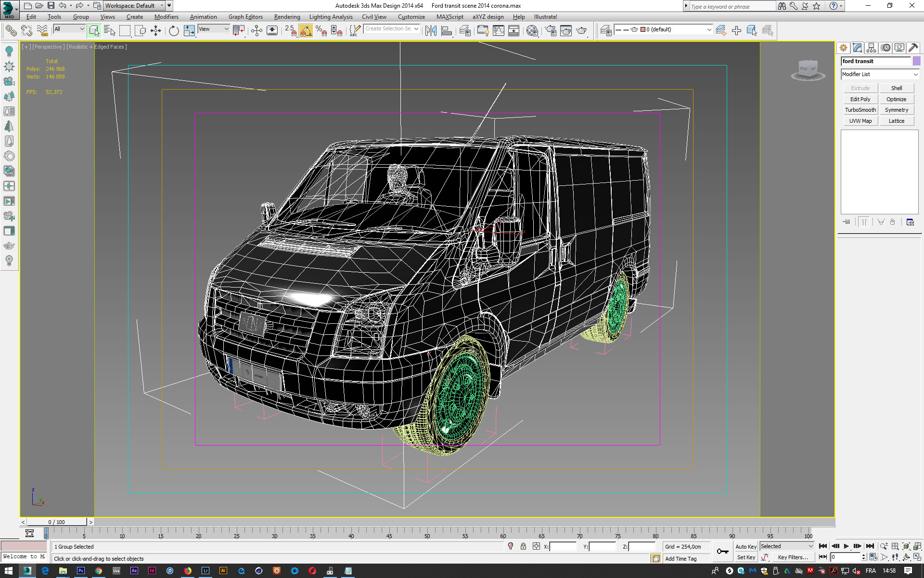Click the Shell modifier button
The height and width of the screenshot is (578, 924).
(x=897, y=88)
